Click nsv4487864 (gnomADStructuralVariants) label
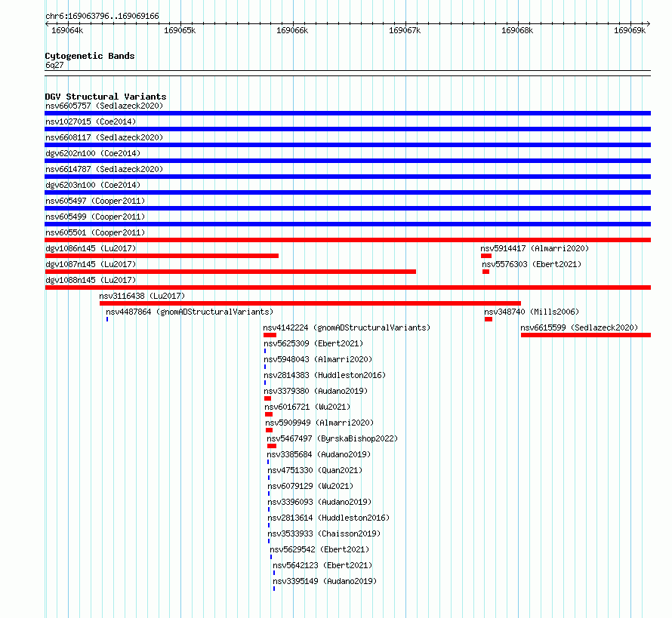The height and width of the screenshot is (618, 672). pyautogui.click(x=190, y=312)
